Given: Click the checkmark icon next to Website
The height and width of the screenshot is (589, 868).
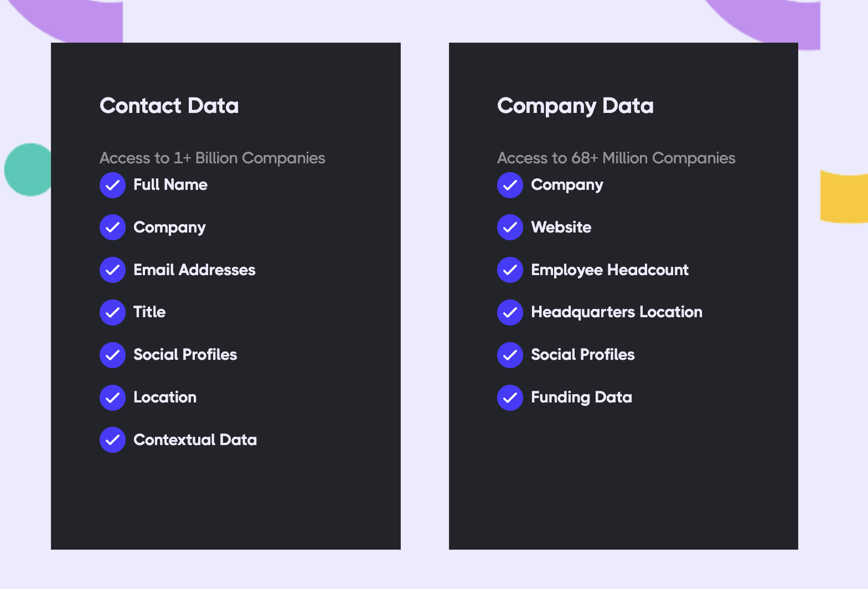Looking at the screenshot, I should click(x=510, y=228).
